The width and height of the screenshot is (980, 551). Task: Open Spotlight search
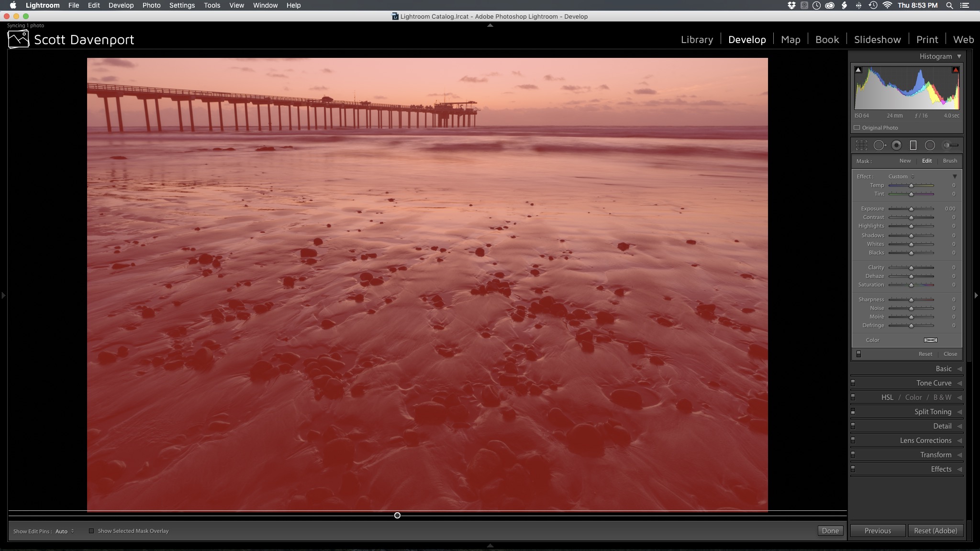tap(949, 5)
